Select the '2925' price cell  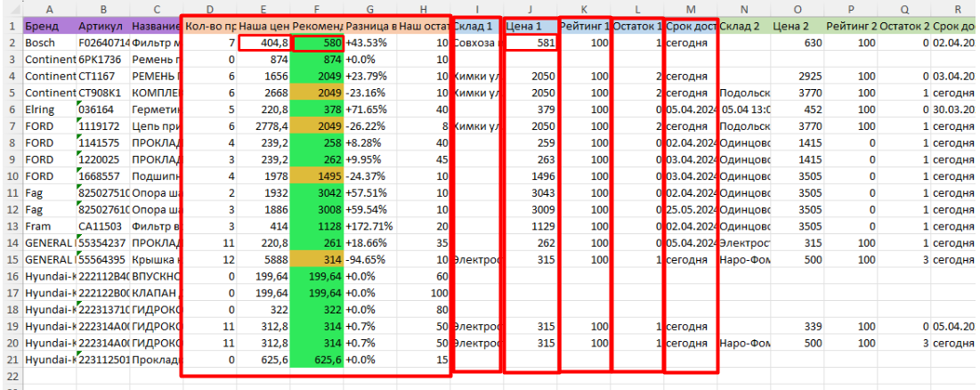(x=798, y=76)
